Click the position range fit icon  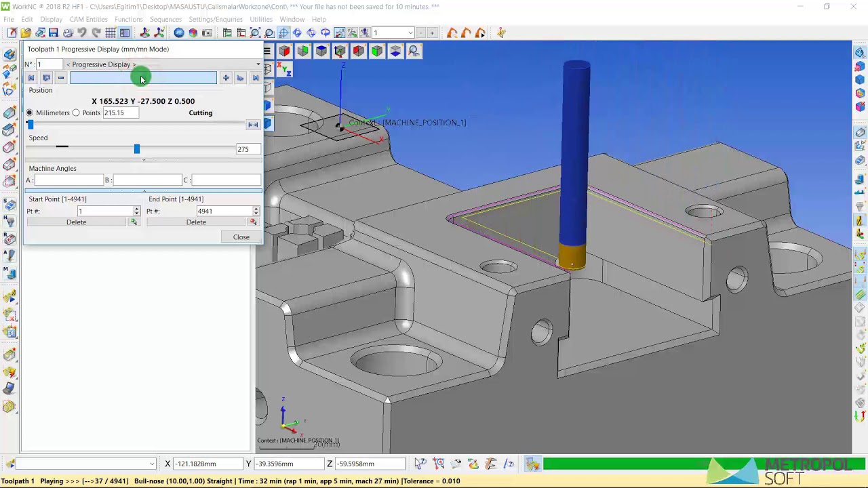pos(253,125)
